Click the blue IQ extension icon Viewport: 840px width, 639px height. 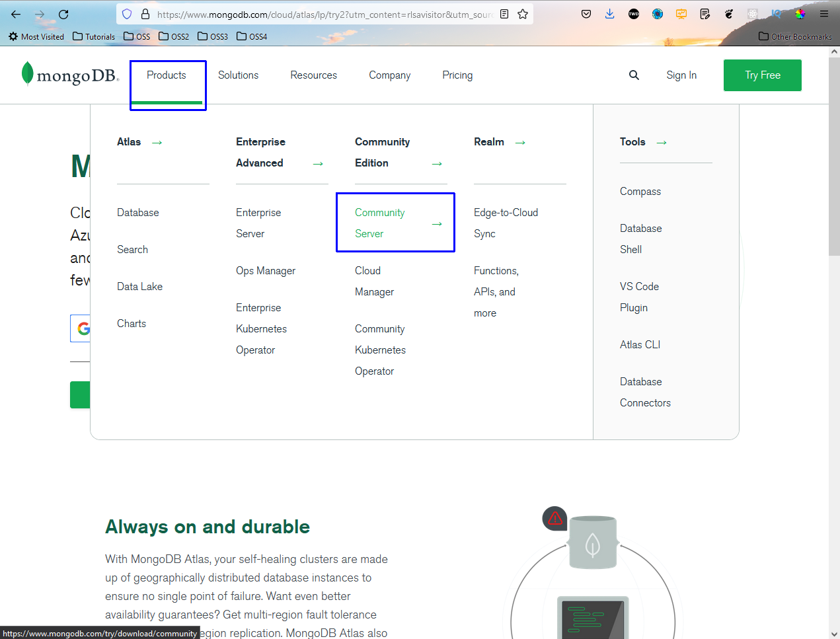[x=777, y=14]
